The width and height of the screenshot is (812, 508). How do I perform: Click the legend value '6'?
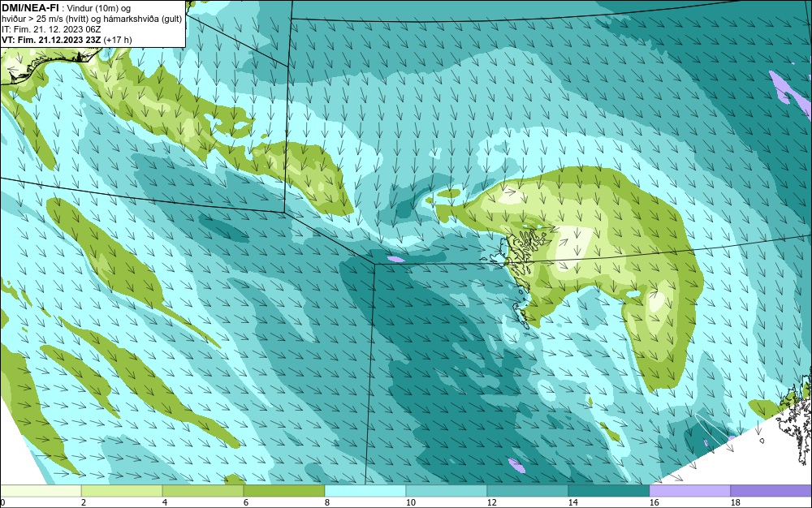point(246,502)
